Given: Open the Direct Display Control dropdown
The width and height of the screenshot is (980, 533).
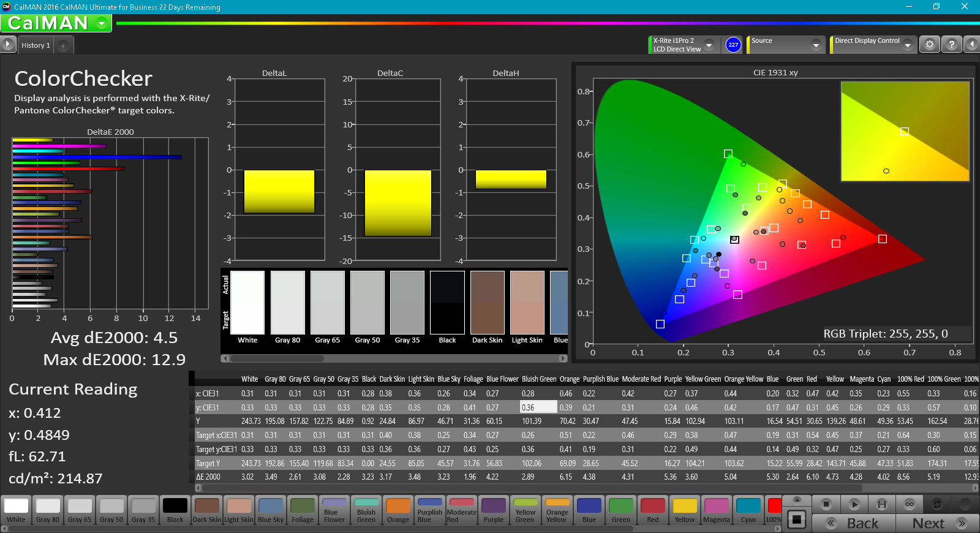Looking at the screenshot, I should [907, 45].
